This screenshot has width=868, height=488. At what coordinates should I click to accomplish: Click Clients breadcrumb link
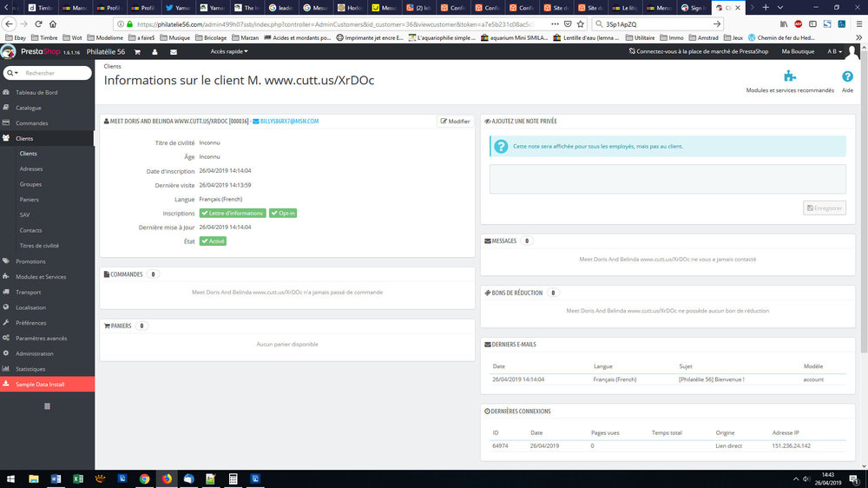112,67
